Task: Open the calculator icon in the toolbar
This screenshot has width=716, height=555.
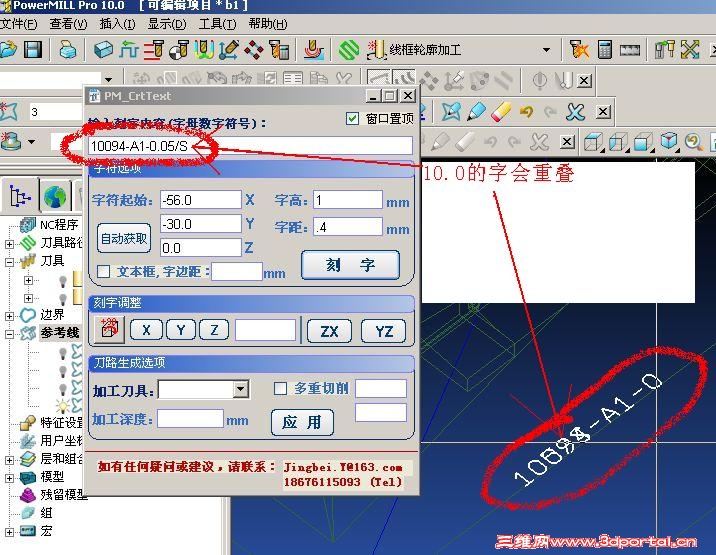Action: point(605,49)
